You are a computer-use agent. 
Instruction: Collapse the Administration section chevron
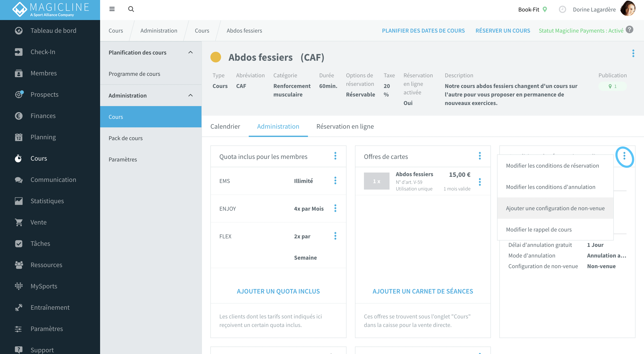click(191, 95)
